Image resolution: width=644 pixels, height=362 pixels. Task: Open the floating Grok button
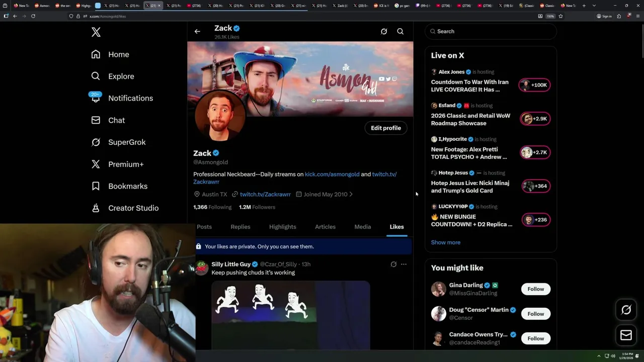pos(626,310)
